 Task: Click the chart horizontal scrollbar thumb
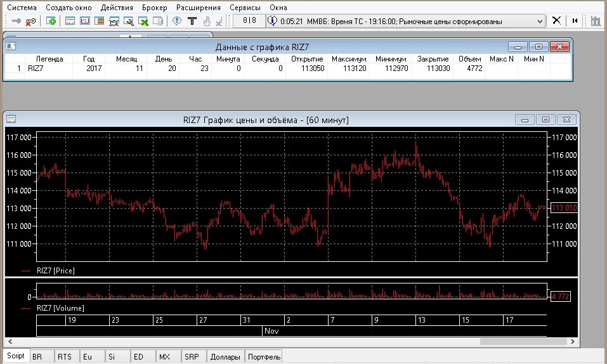tap(523, 342)
